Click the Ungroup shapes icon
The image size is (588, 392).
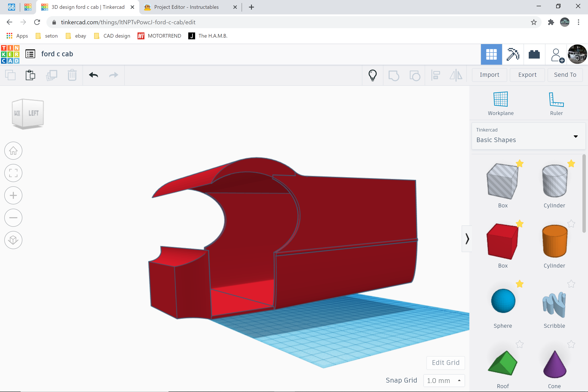[415, 75]
